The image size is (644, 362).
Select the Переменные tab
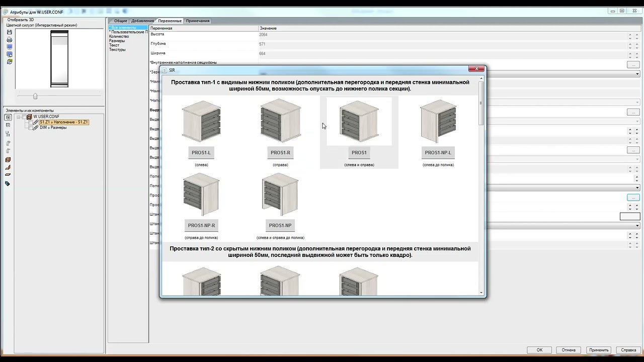(x=170, y=21)
